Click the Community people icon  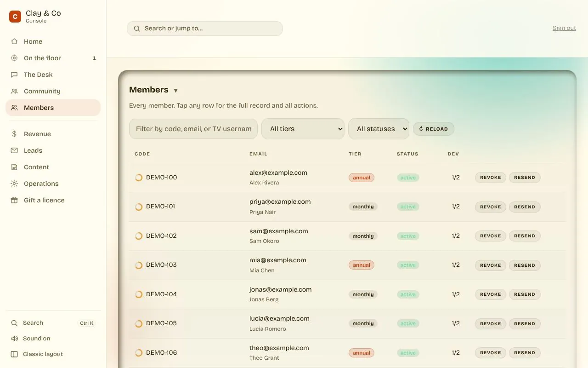[15, 91]
